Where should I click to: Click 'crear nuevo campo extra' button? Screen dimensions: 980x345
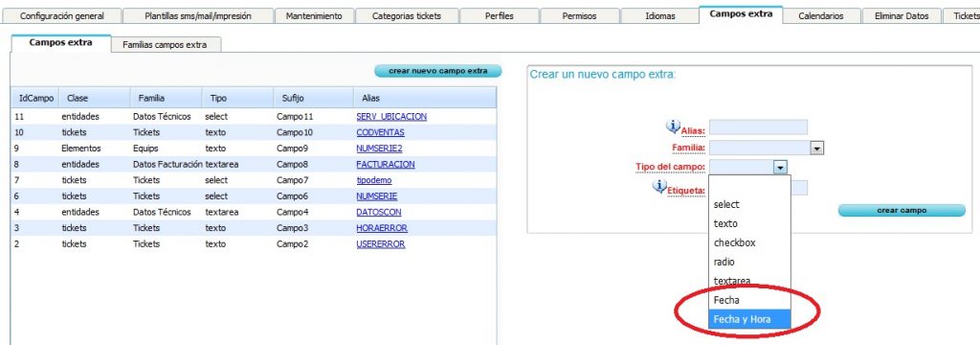click(x=437, y=71)
